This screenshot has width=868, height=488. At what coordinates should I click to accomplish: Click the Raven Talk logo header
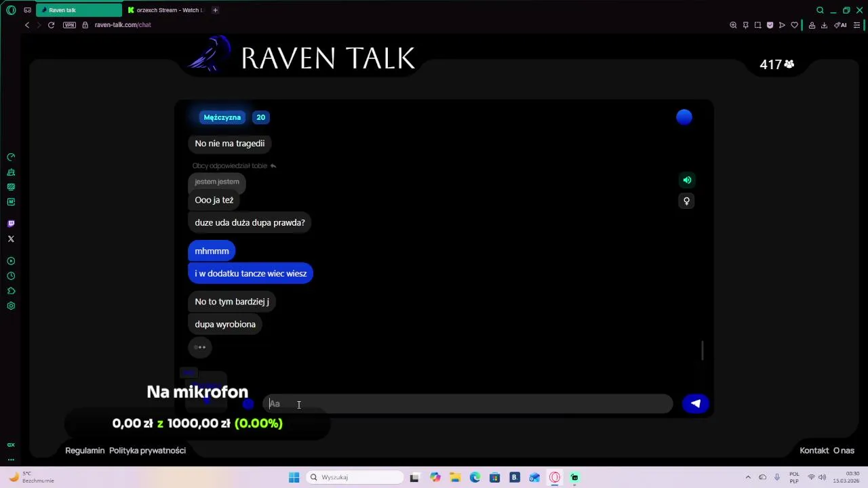pos(302,56)
